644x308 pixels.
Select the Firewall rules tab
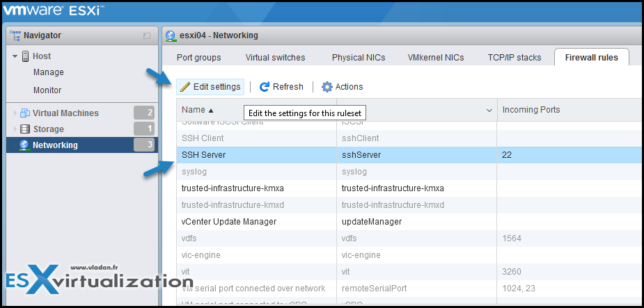591,58
